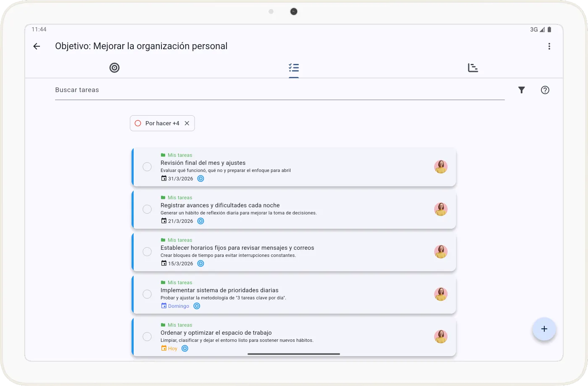
Task: Focus the Buscar tareas search field
Action: [279, 90]
